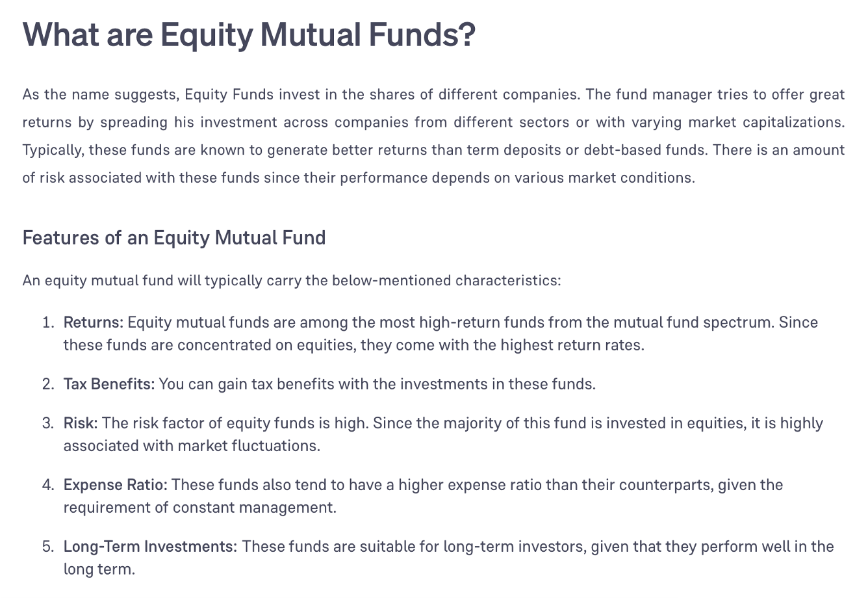Click the bold 'Returns:' label
This screenshot has width=868, height=598.
click(94, 322)
